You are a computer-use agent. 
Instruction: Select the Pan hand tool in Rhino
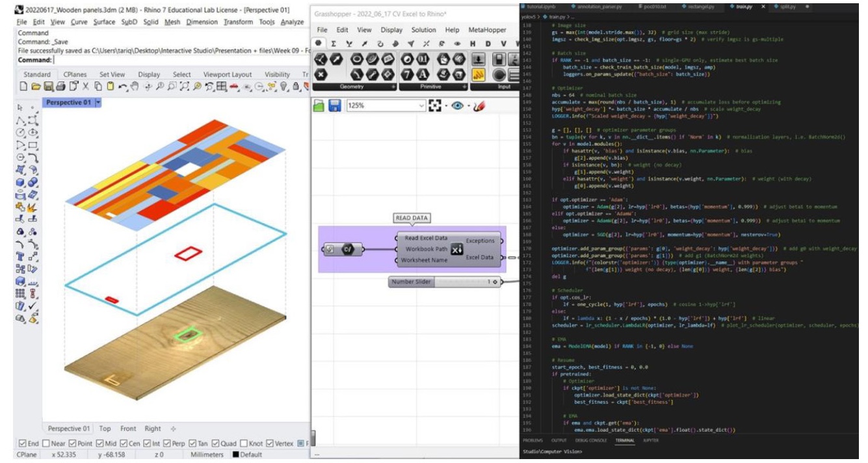(135, 86)
